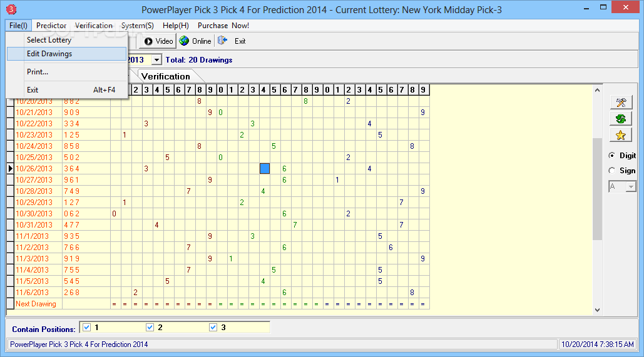Click the Exit toolbar button label

pyautogui.click(x=240, y=41)
